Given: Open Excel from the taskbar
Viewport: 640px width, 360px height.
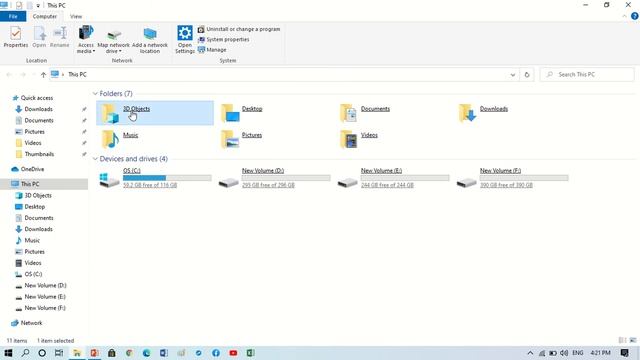Looking at the screenshot, I should [x=250, y=353].
